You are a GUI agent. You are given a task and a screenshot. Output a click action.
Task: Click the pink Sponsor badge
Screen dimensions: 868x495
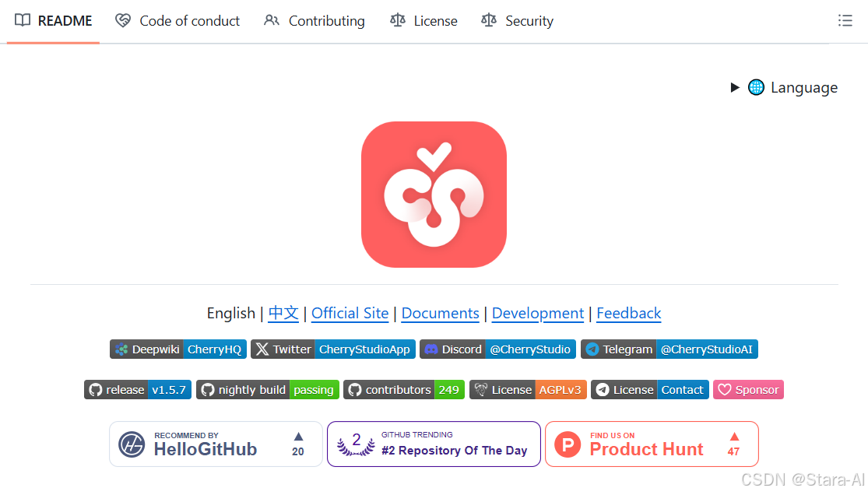748,390
